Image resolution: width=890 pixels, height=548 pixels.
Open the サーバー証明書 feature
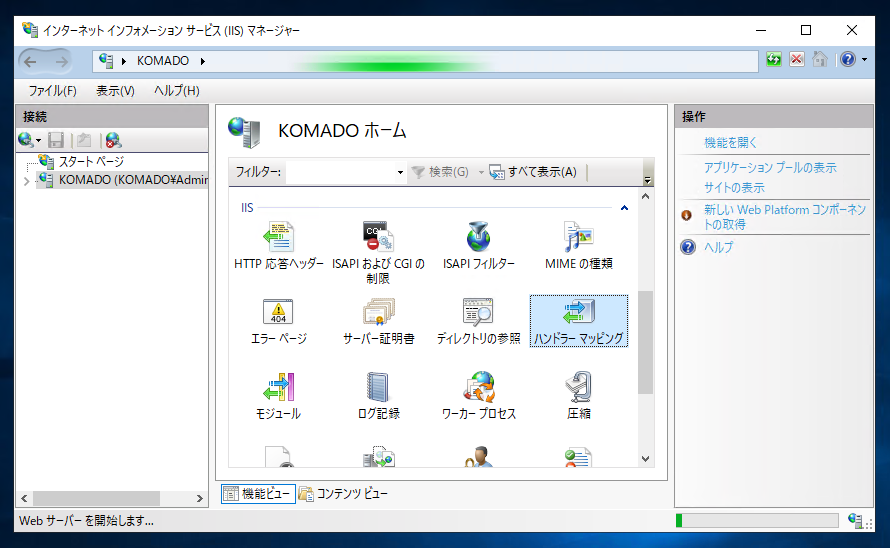tap(378, 321)
